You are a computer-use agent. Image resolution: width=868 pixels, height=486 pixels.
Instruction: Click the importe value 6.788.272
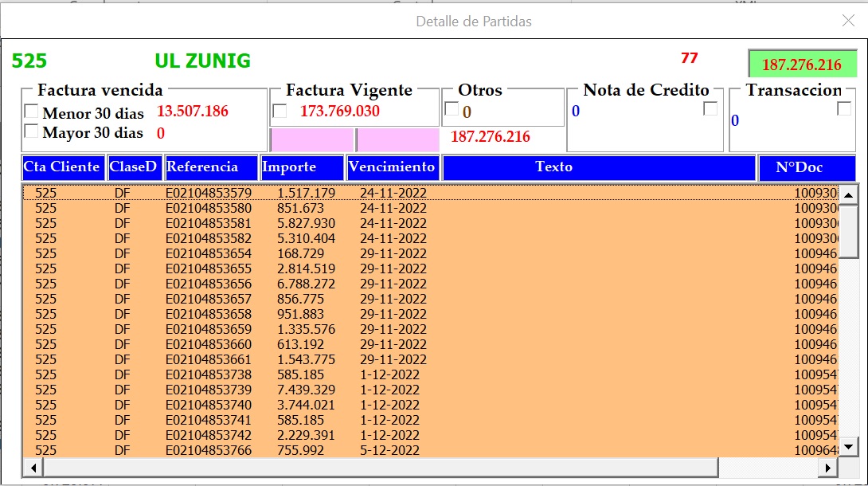306,284
